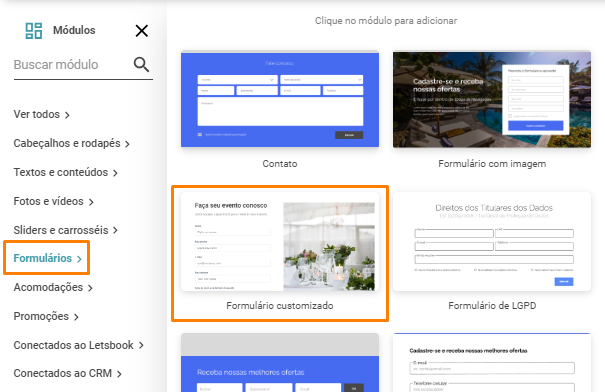Pick the Cadastre-se white newsletter form module
Viewport: 605px width, 392px height.
(x=492, y=363)
